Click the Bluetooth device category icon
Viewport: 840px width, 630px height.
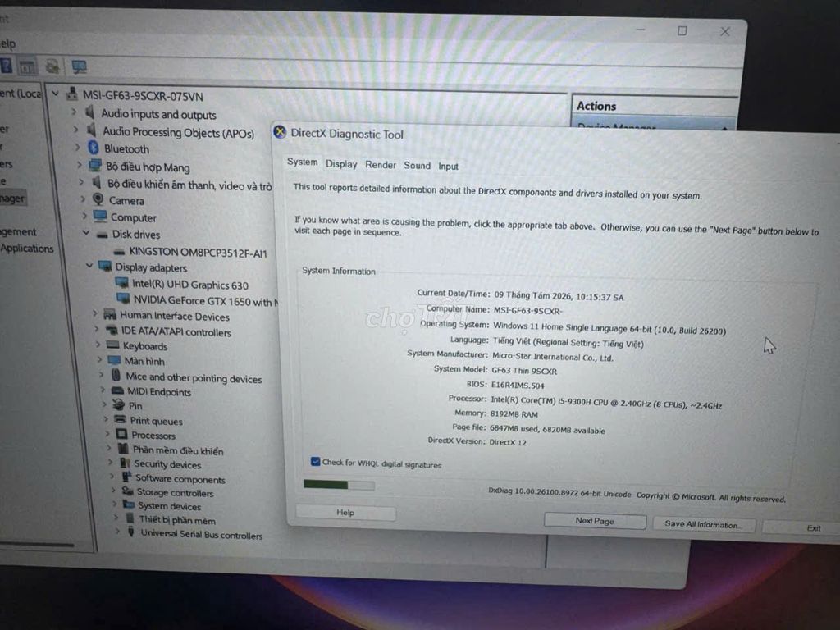(x=94, y=148)
